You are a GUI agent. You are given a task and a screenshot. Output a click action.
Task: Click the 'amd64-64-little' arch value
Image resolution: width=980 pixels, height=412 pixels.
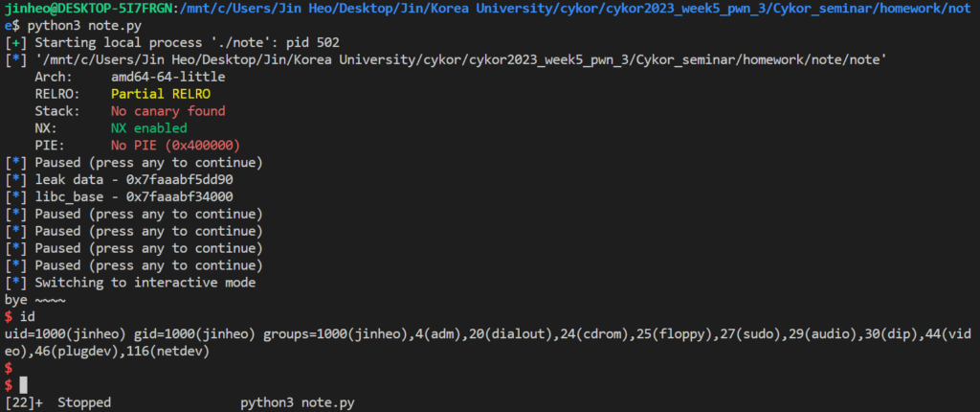point(168,78)
